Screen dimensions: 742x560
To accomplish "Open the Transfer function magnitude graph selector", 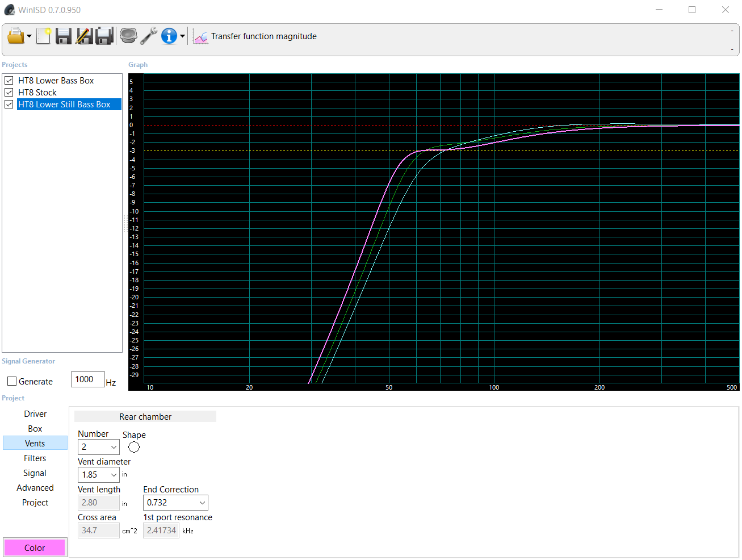I will 264,36.
